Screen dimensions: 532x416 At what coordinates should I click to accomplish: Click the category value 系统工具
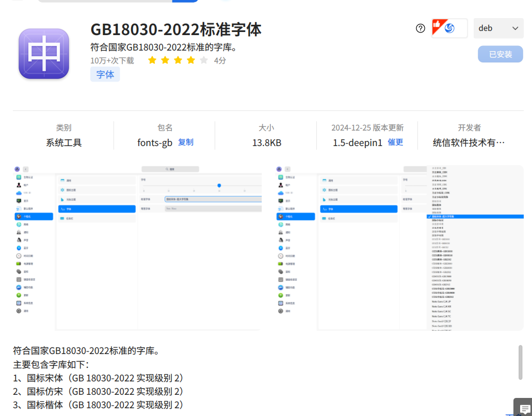tap(64, 143)
